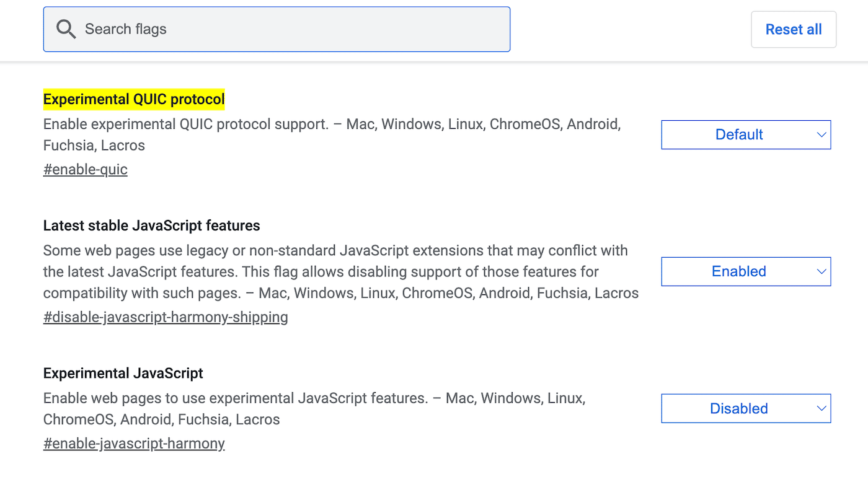This screenshot has height=482, width=868.
Task: Open the Default dropdown for Experimental QUIC protocol
Action: coord(746,134)
